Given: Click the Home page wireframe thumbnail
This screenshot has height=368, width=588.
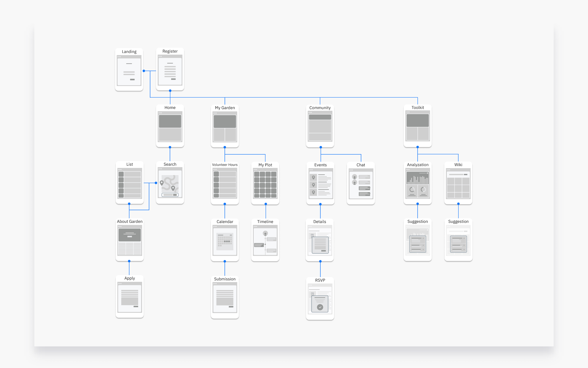Looking at the screenshot, I should point(170,127).
